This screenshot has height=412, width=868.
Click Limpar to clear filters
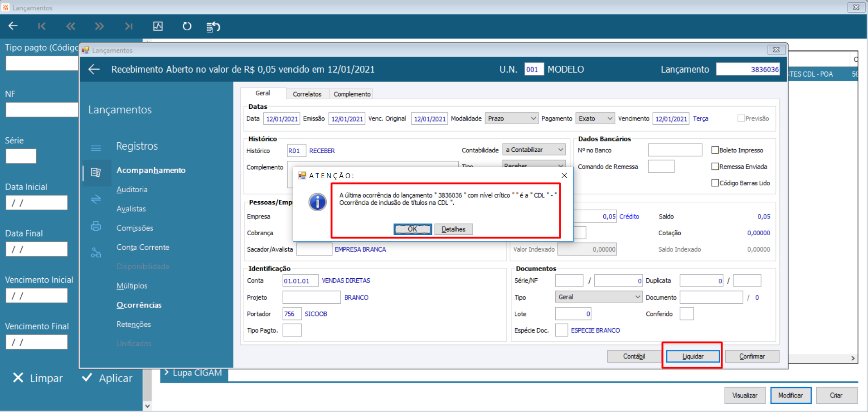click(38, 378)
